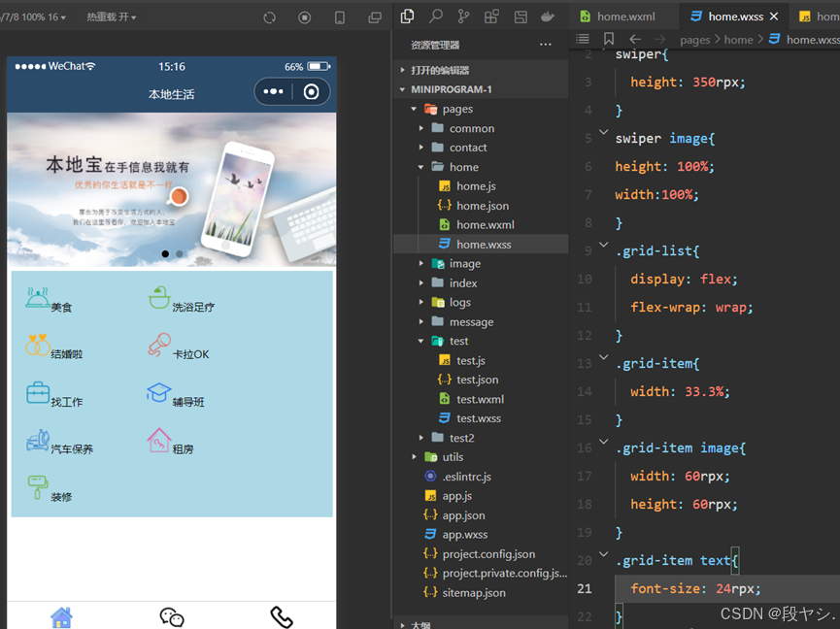Click the pages breadcrumb segment
Image resolution: width=840 pixels, height=629 pixels.
[x=695, y=40]
